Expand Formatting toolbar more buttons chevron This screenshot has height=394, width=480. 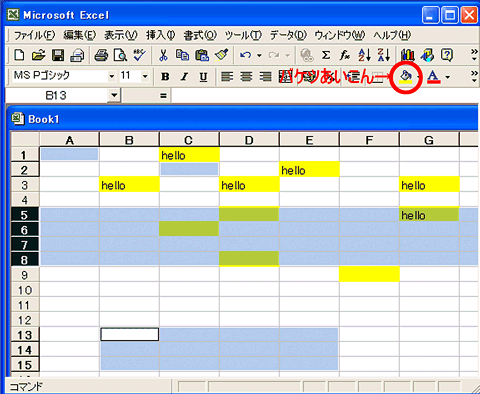[474, 77]
